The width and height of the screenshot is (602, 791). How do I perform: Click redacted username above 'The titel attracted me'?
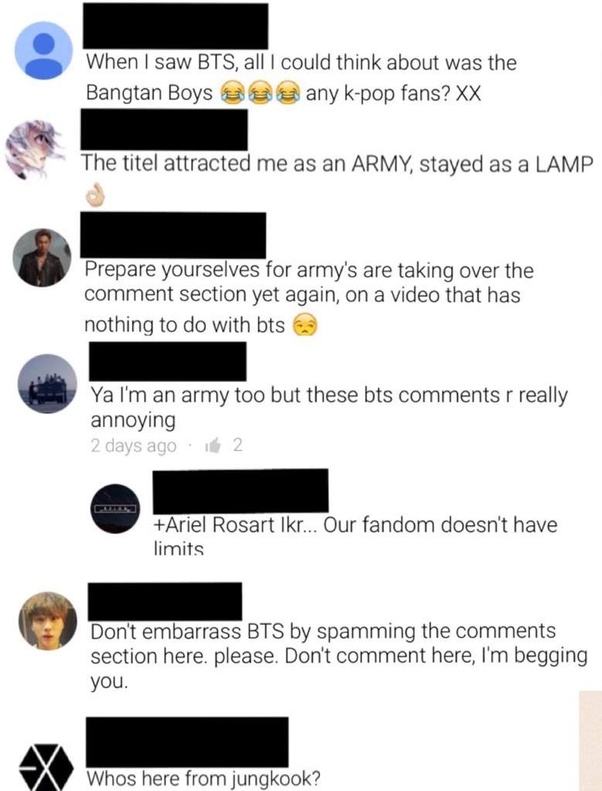pyautogui.click(x=164, y=130)
